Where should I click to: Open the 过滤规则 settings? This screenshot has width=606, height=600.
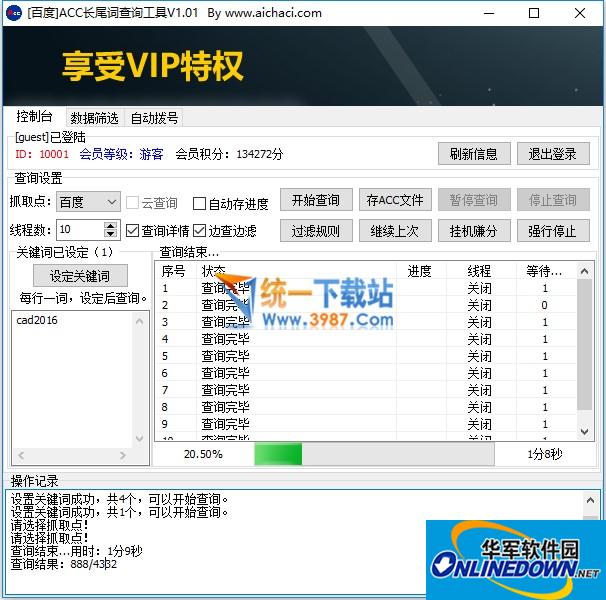tap(316, 231)
